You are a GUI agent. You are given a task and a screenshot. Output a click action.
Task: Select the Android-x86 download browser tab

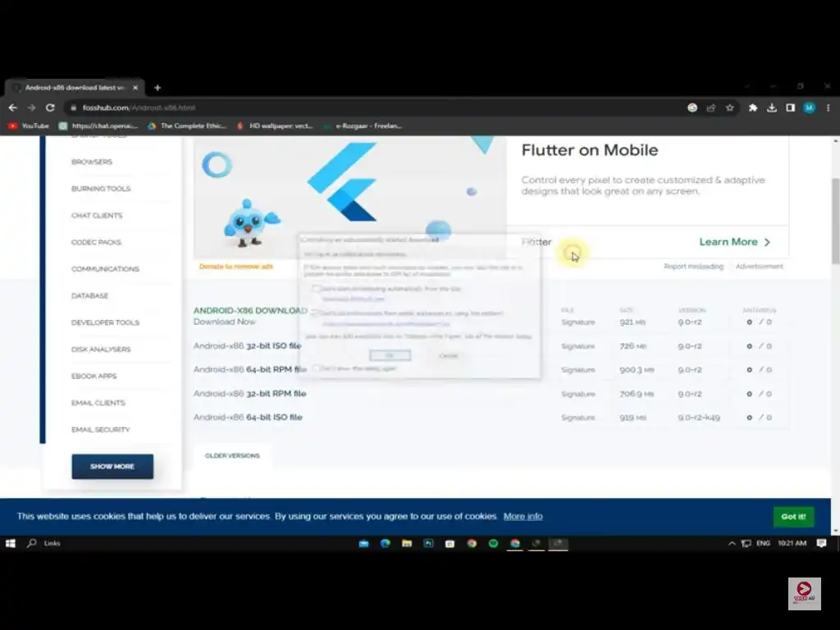73,87
